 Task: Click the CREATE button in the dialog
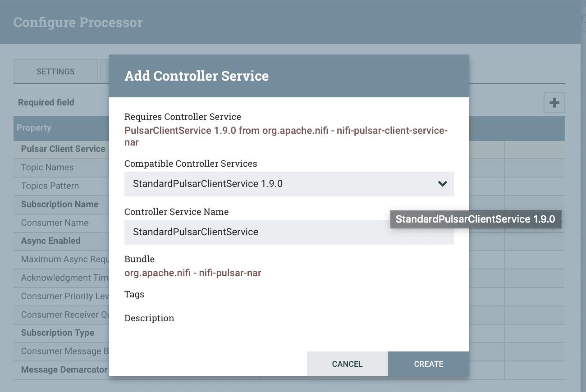click(428, 364)
